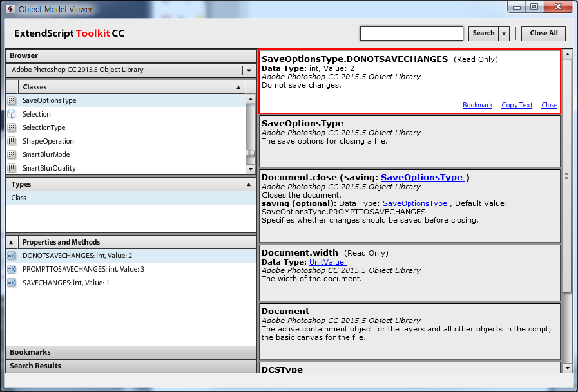
Task: Select ShapeOperation in the Classes list
Action: pos(126,141)
